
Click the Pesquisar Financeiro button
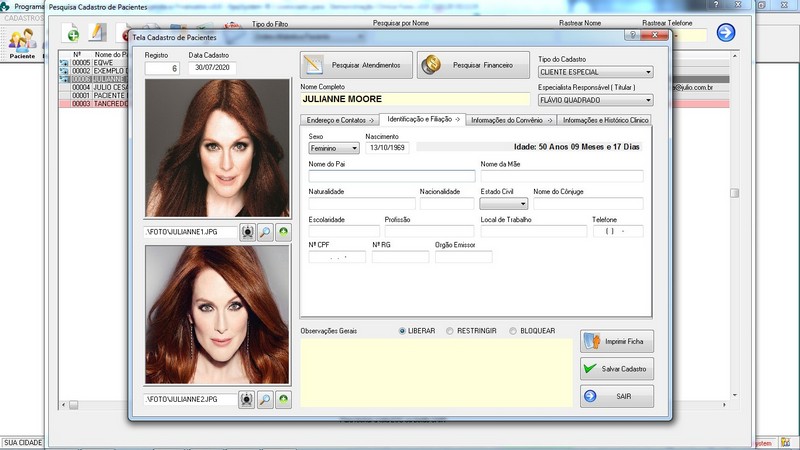tap(472, 66)
